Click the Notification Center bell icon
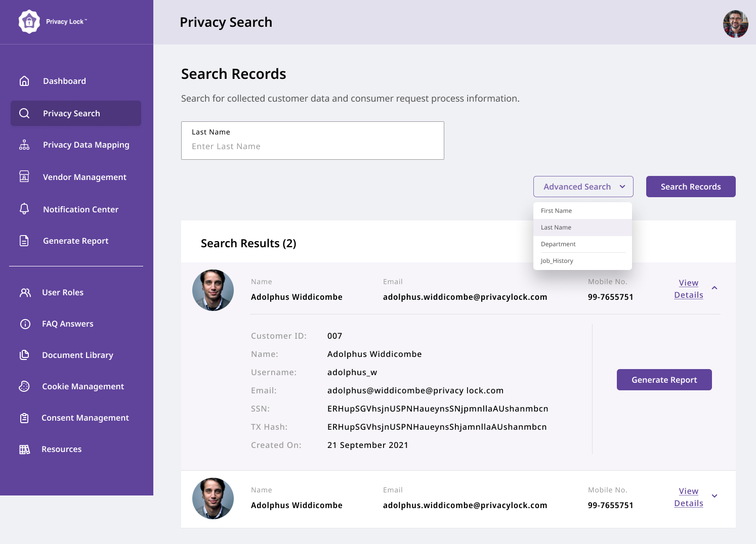 [24, 209]
